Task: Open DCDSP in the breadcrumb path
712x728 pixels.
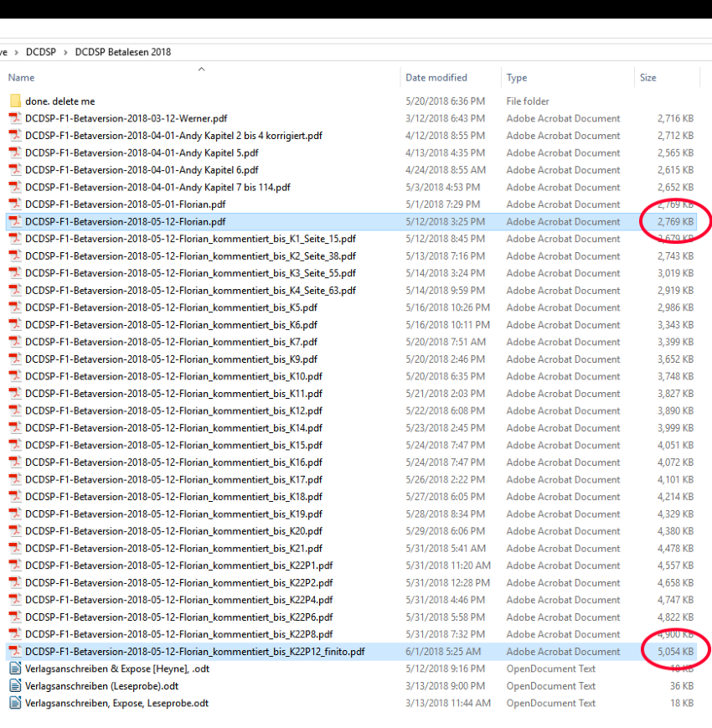Action: point(41,52)
